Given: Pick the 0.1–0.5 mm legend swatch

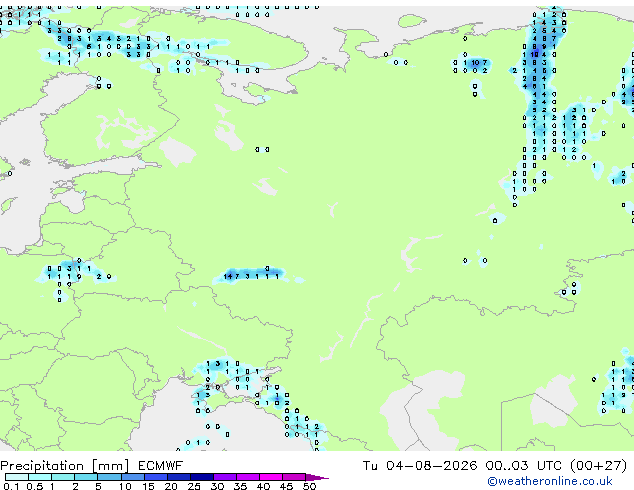Looking at the screenshot, I should tap(17, 477).
